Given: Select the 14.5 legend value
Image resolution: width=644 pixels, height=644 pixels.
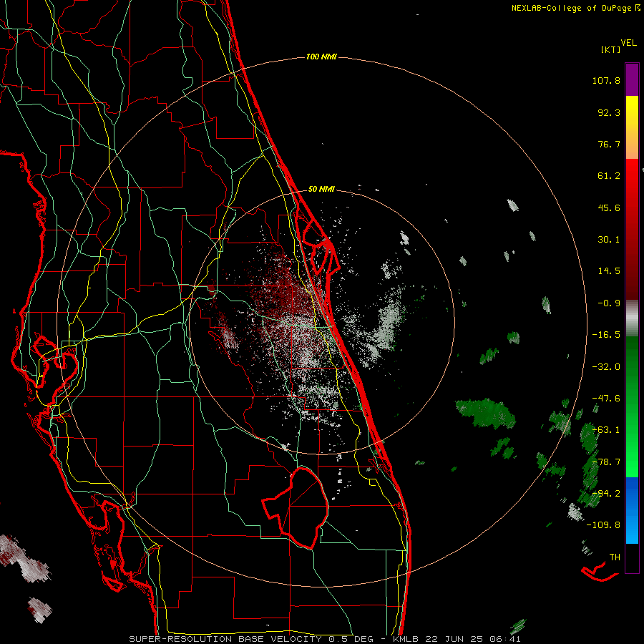Looking at the screenshot, I should (609, 271).
